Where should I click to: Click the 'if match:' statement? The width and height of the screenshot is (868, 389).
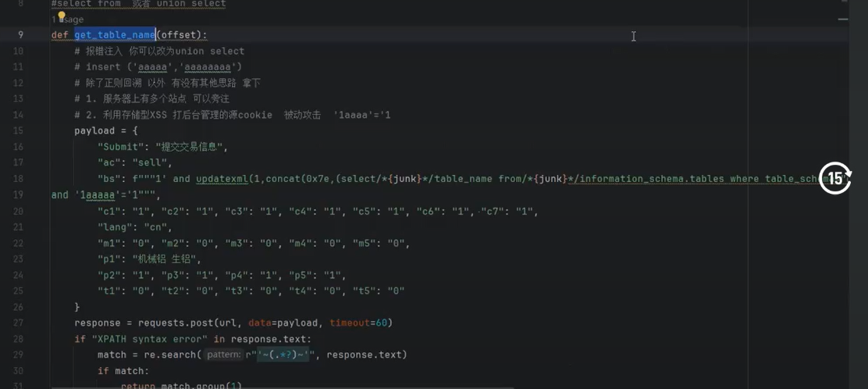click(123, 371)
